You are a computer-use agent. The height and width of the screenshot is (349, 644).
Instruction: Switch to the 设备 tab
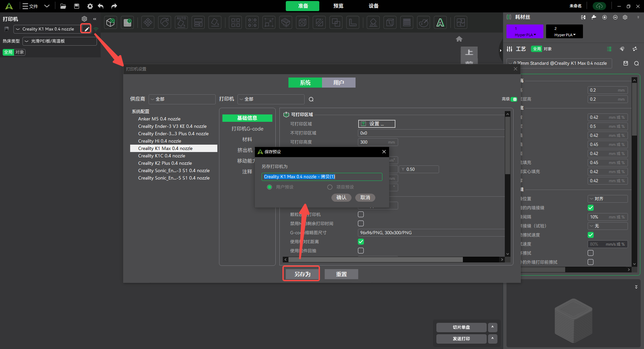[374, 6]
